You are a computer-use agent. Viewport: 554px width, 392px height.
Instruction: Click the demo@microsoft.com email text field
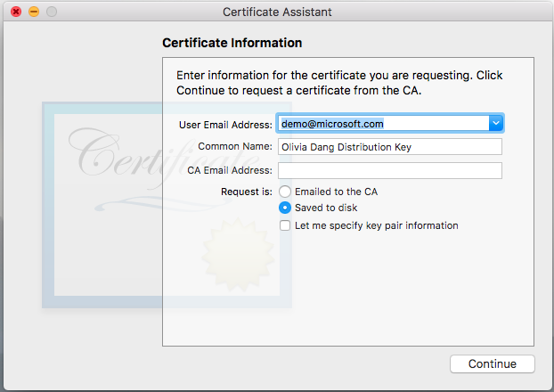(383, 124)
